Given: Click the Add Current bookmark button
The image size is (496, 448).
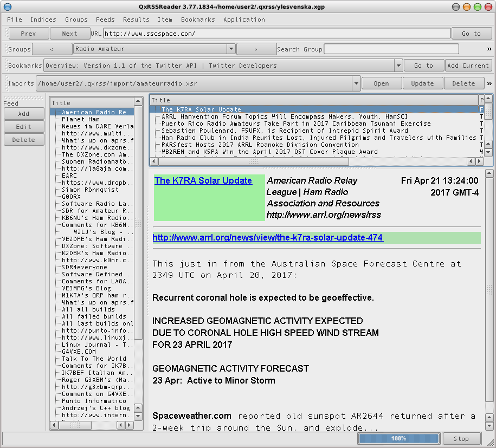Looking at the screenshot, I should click(x=468, y=66).
